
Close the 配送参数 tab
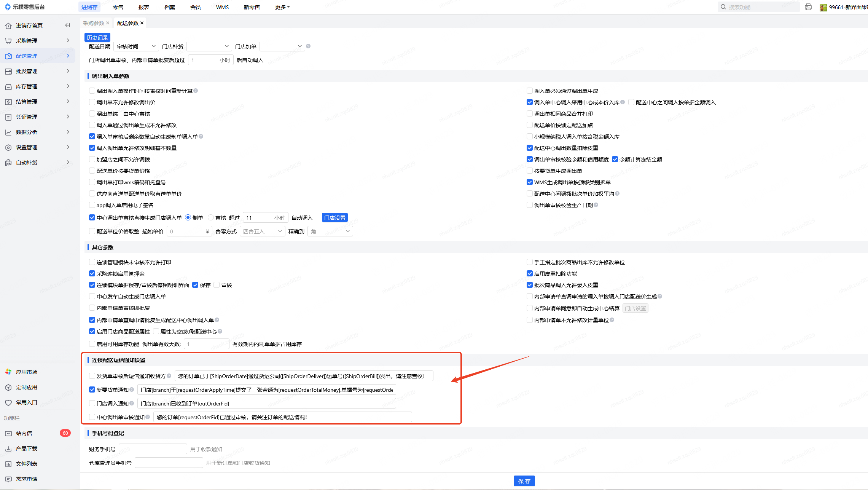(142, 23)
